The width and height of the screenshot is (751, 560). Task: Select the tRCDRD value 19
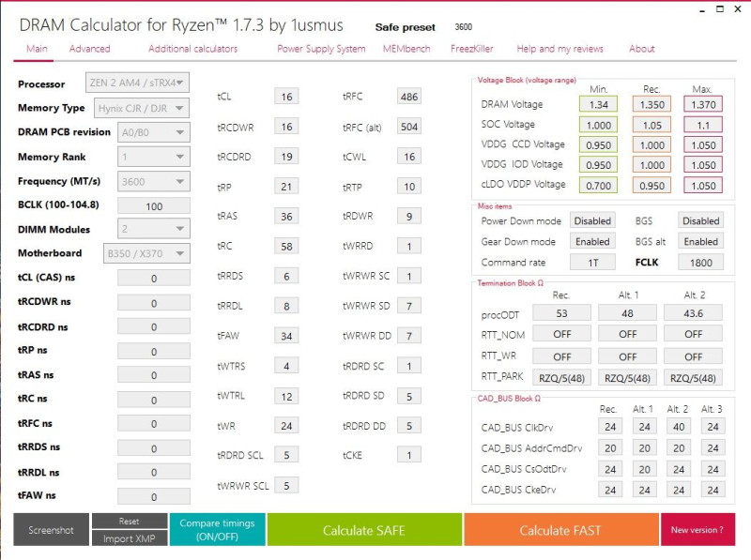286,157
